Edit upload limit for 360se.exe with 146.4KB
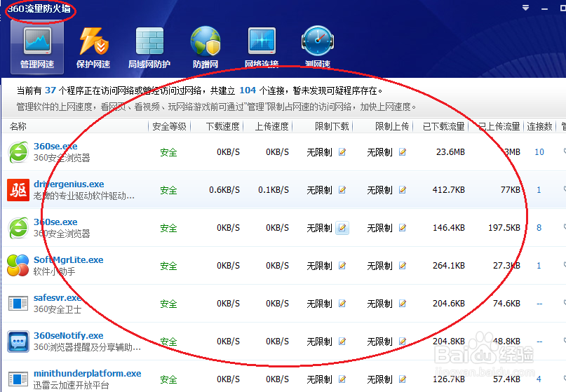 (403, 228)
